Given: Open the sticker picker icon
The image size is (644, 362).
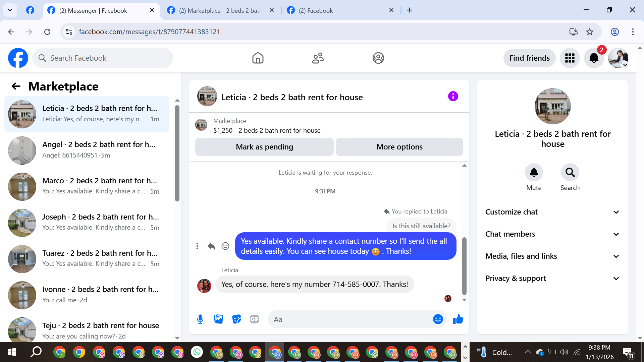Looking at the screenshot, I should [x=236, y=319].
